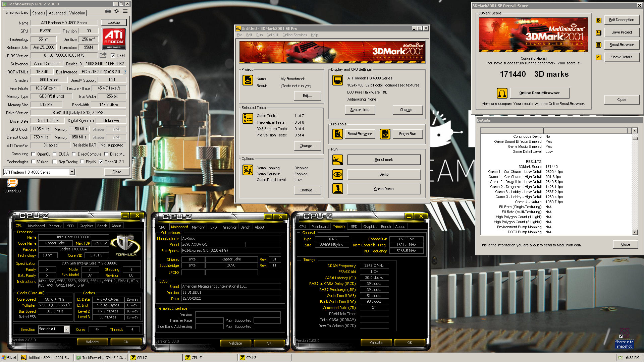Click the GPU-Z Close button at bottom
Viewport: 644px width, 362px height.
point(117,172)
